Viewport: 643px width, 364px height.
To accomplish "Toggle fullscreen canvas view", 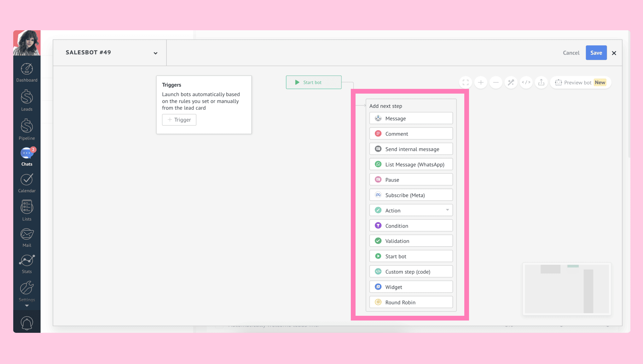I will [x=466, y=83].
